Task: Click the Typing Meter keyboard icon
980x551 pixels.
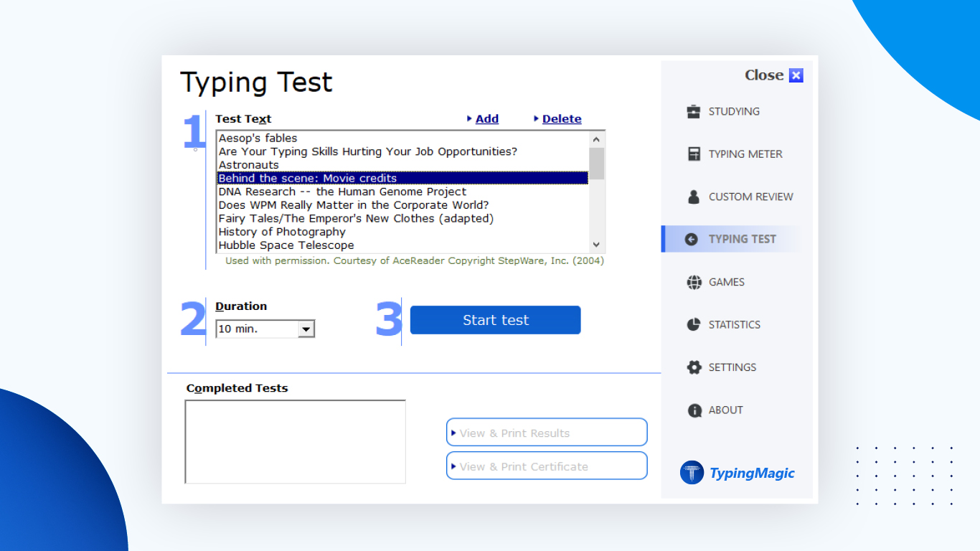Action: (x=694, y=154)
